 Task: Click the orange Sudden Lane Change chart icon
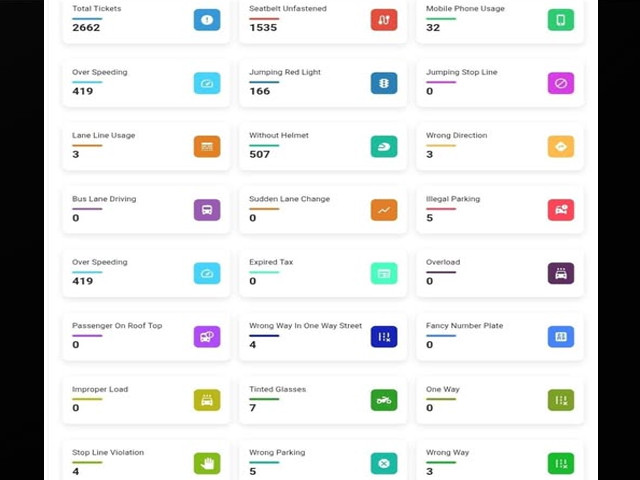384,210
